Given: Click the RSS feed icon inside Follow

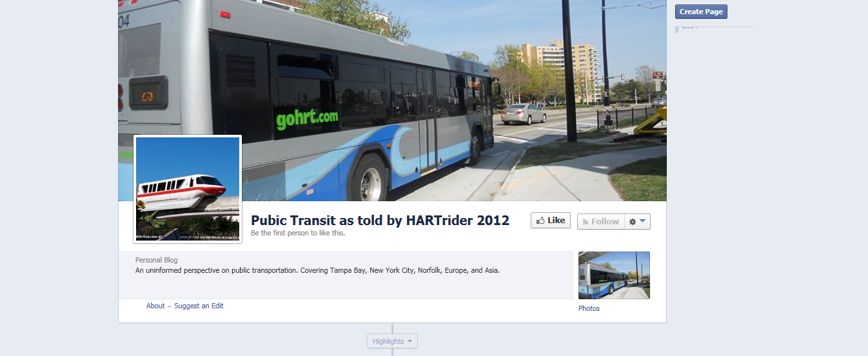Looking at the screenshot, I should point(586,222).
